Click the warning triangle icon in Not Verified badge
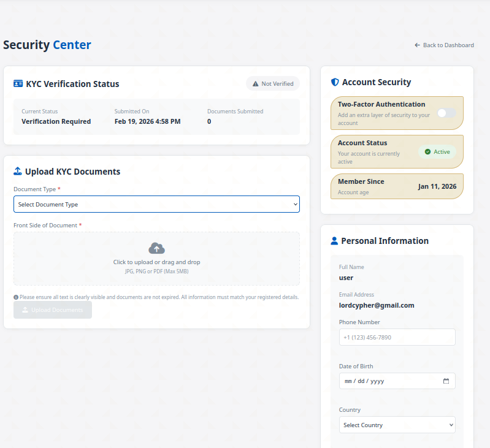 (x=255, y=84)
